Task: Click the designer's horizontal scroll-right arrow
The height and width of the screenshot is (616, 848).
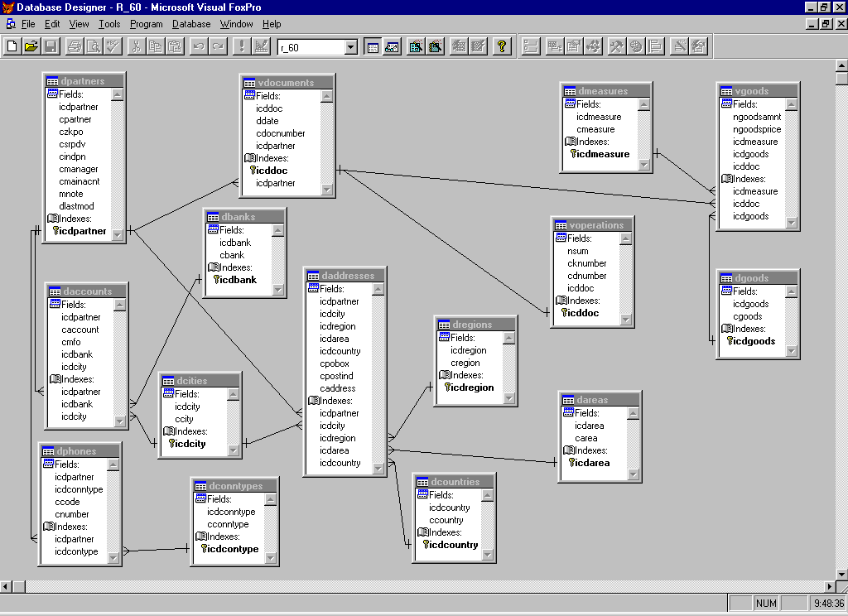Action: (x=830, y=585)
